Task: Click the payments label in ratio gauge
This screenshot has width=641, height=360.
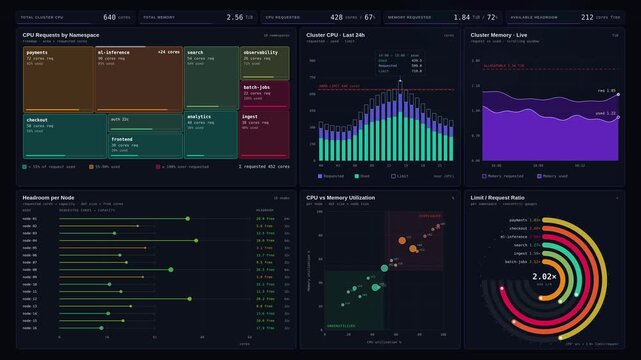Action: [x=518, y=220]
